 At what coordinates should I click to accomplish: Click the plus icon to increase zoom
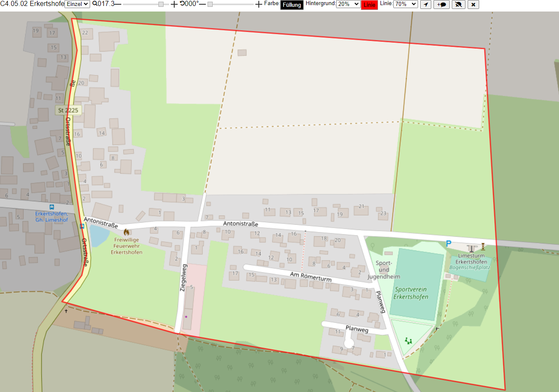click(174, 4)
